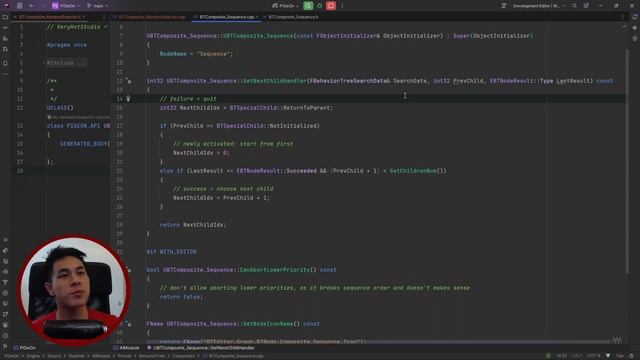
Task: Switch to BTComposite_RandomSelector.h tab
Action: coord(50,17)
